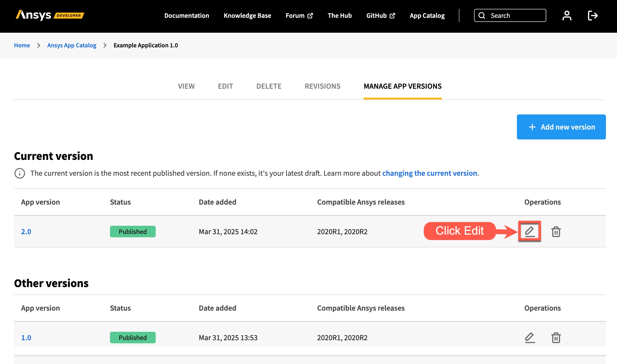Open the Forum external link
This screenshot has height=364, width=617.
pos(299,16)
